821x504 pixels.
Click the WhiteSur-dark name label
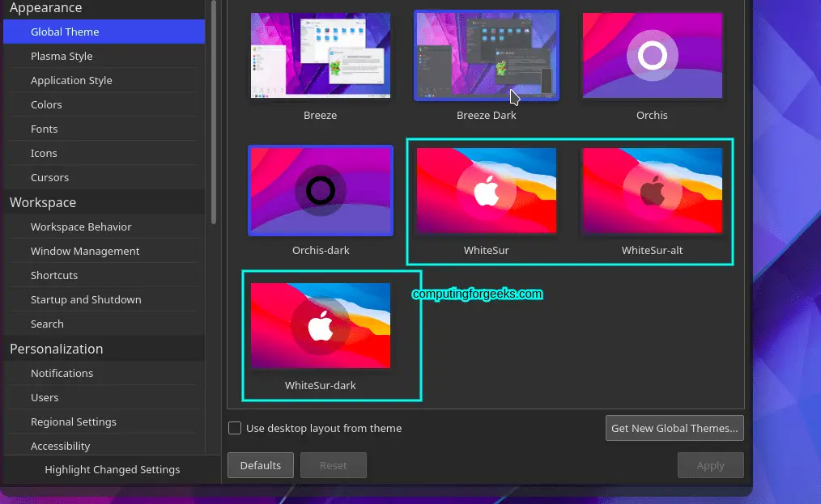pos(321,385)
